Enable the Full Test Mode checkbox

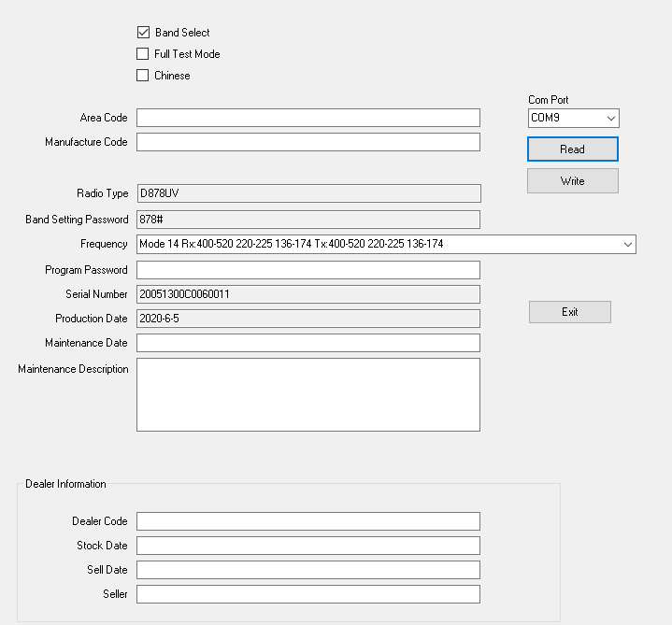pos(143,54)
